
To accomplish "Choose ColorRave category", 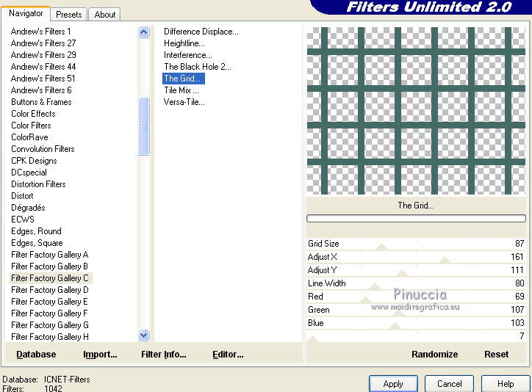I will coord(29,137).
